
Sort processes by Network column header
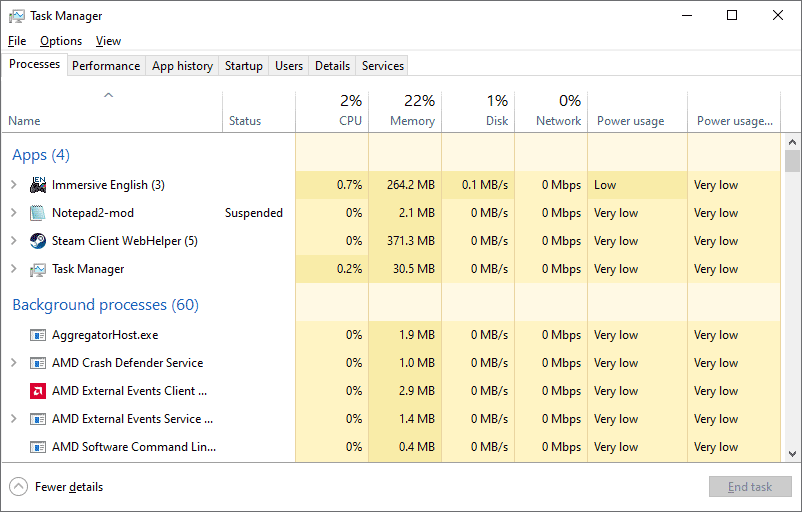551,112
